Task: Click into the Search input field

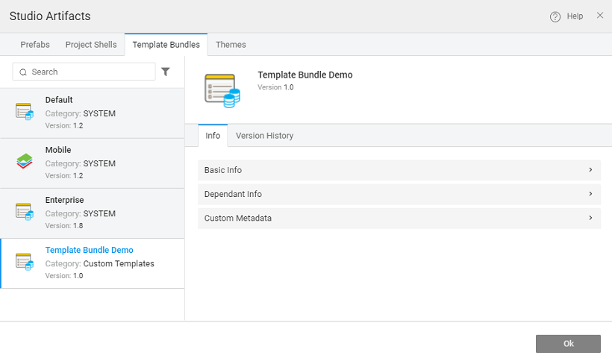Action: coord(90,72)
